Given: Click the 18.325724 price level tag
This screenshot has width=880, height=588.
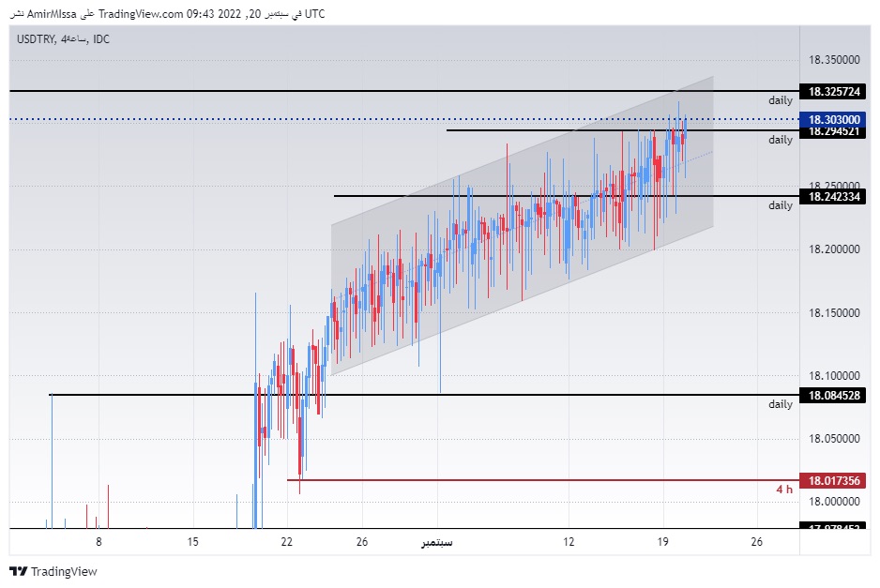Looking at the screenshot, I should click(x=836, y=91).
